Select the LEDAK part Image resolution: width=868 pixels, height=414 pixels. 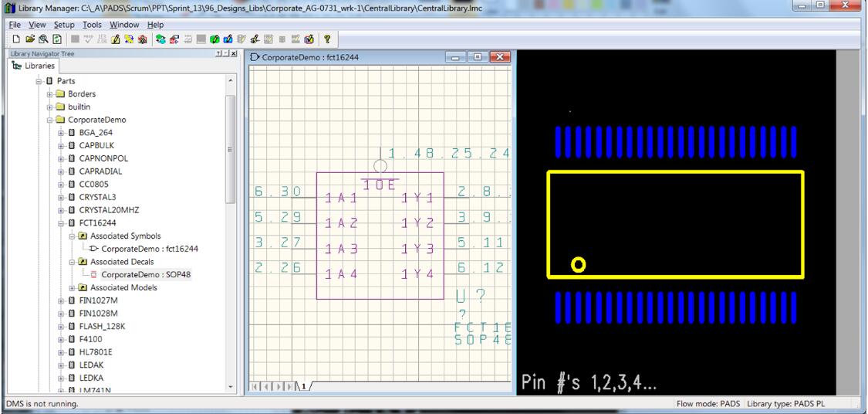point(91,365)
